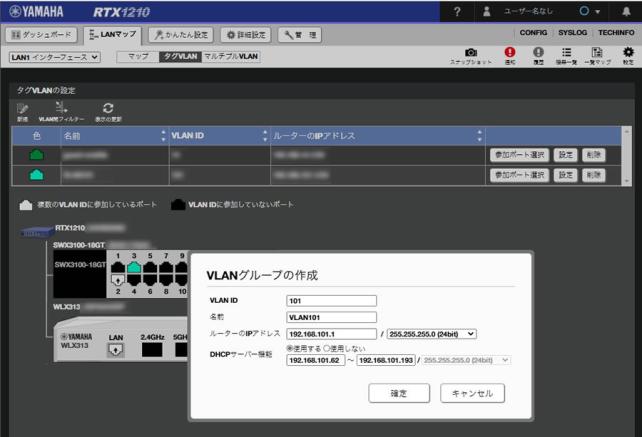
Task: Click the VLAN table scrollbar down arrow
Action: pos(626,181)
